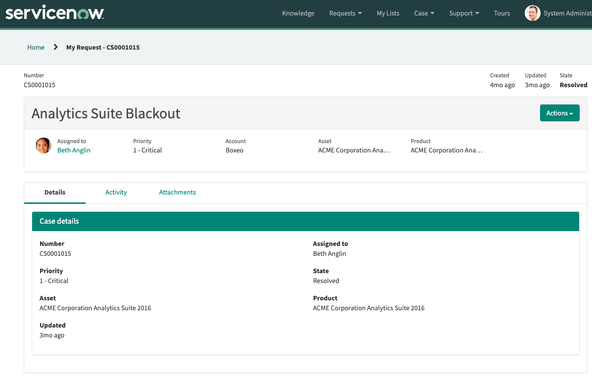592x389 pixels.
Task: Click the Case details header bar
Action: 305,221
